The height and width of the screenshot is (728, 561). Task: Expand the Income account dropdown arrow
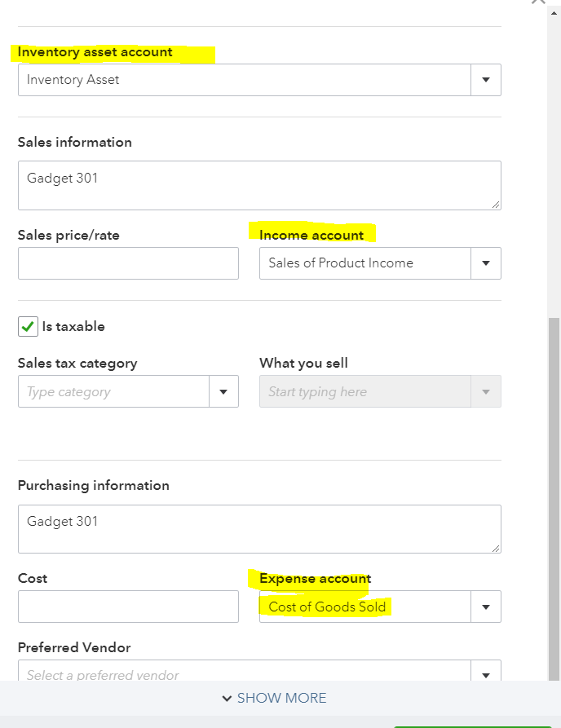pyautogui.click(x=486, y=263)
